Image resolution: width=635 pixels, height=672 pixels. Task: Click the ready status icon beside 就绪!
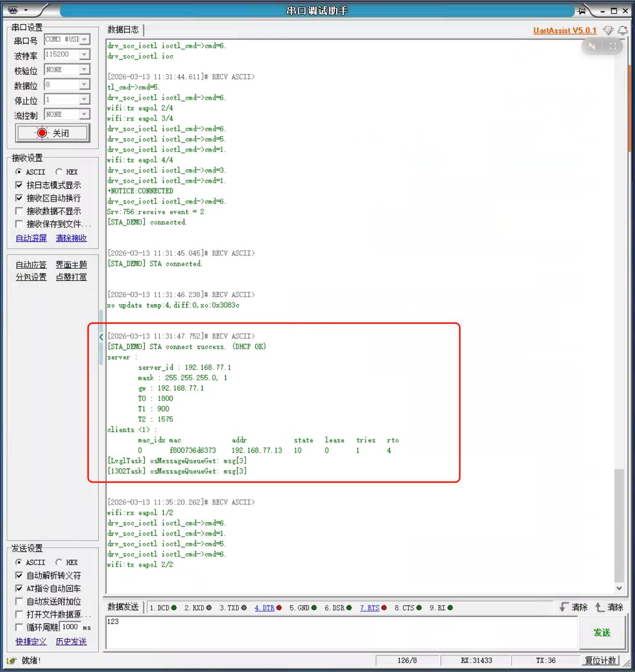coord(12,660)
